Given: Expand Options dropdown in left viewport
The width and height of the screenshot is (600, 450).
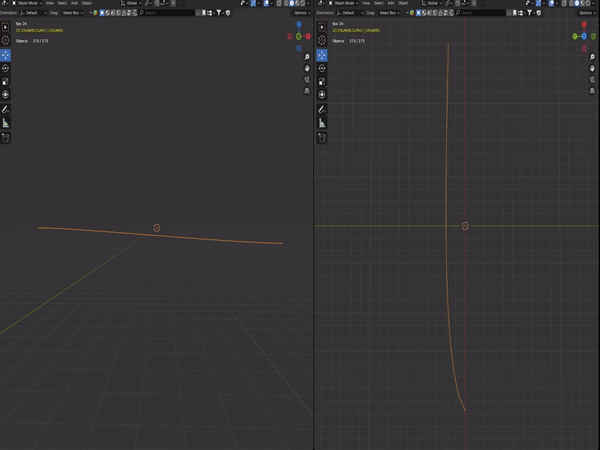Looking at the screenshot, I should [302, 13].
